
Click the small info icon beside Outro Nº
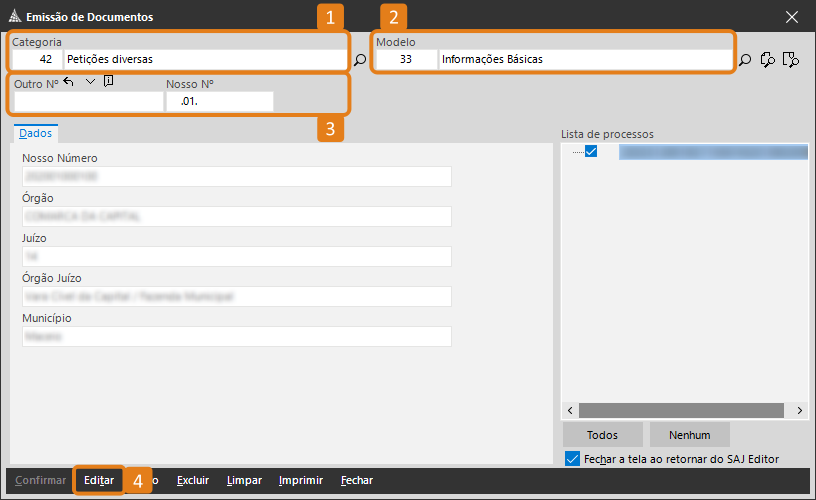tap(108, 82)
